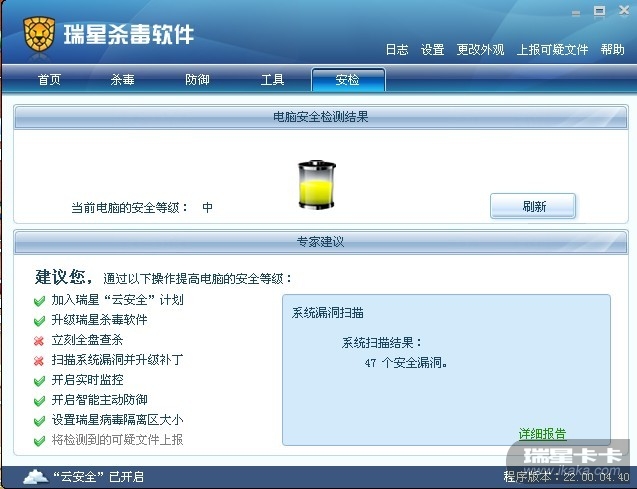The height and width of the screenshot is (489, 637).
Task: Click green check beside 设置瑞星病毒隔离区大小
Action: pyautogui.click(x=39, y=421)
